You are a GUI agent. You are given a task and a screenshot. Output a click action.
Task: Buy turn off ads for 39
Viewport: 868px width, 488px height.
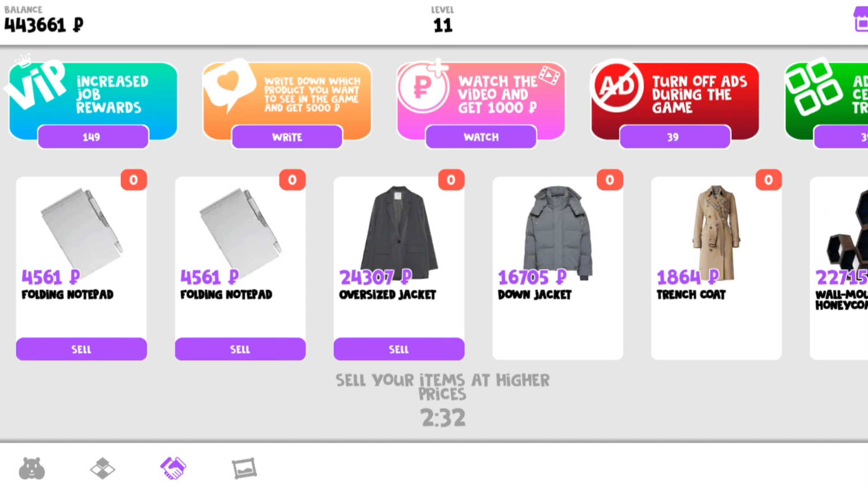click(x=675, y=137)
